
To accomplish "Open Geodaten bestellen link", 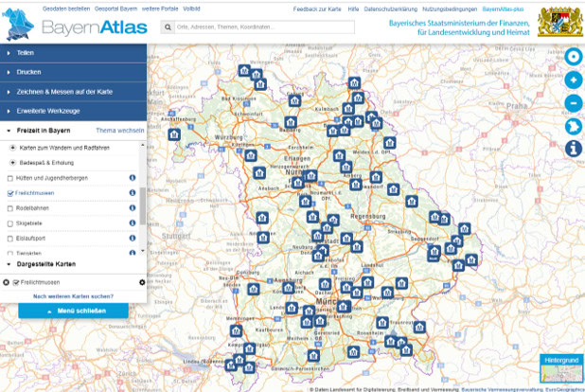I will (x=66, y=9).
